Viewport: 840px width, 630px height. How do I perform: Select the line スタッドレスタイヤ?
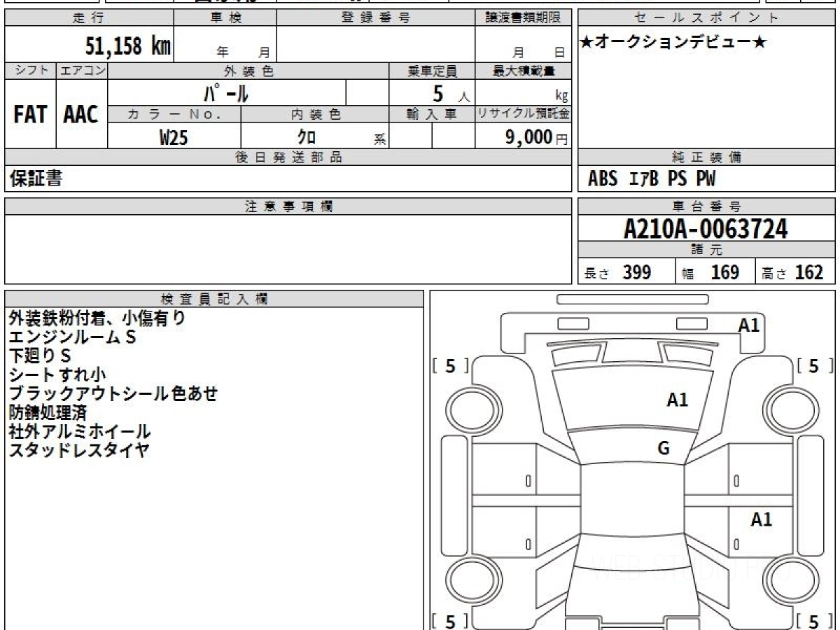point(79,450)
